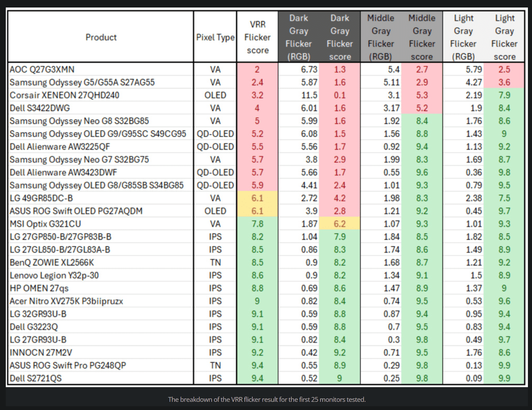Click the Product column header
This screenshot has width=532, height=410.
click(x=101, y=37)
